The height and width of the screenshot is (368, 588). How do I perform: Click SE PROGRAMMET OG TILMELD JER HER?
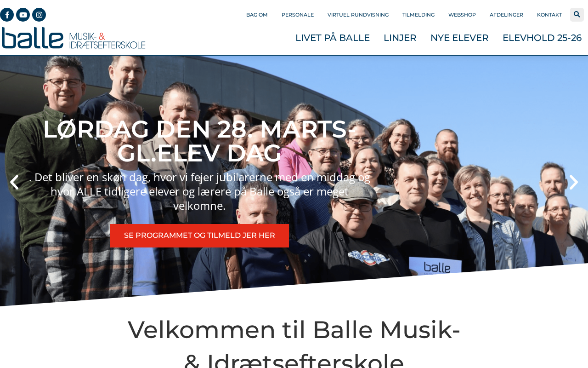199,236
